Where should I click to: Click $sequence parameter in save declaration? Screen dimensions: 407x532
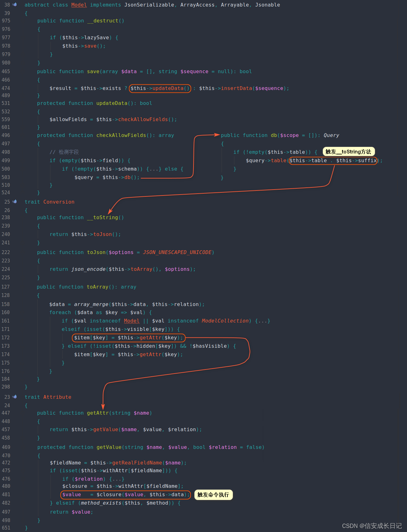[194, 72]
